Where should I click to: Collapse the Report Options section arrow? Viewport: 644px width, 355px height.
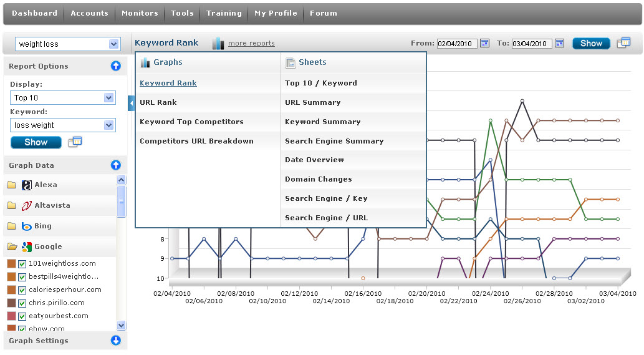[115, 66]
